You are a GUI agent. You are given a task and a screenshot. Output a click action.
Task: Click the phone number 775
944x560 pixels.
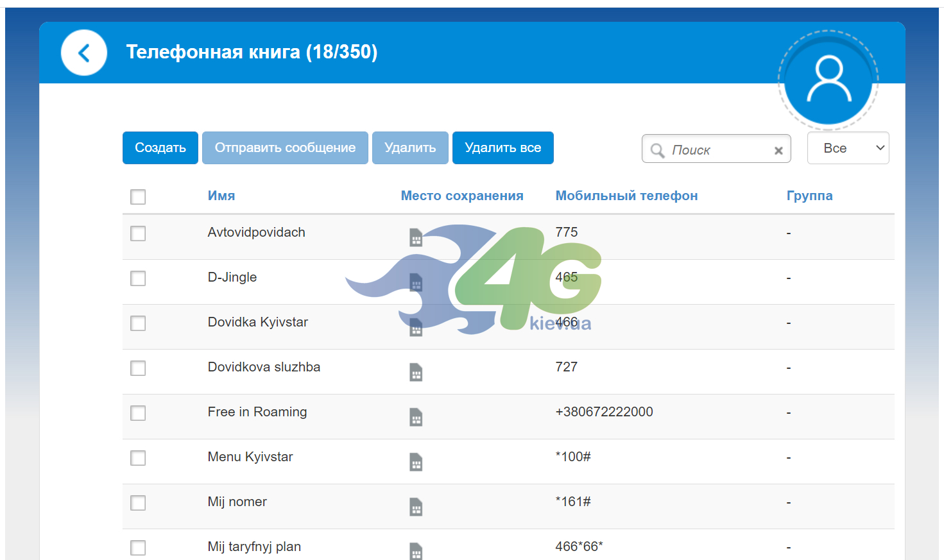(567, 232)
